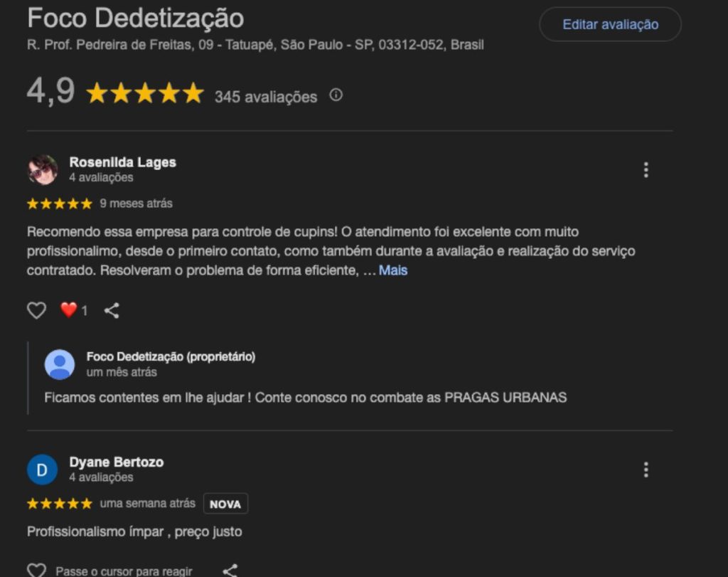
Task: Open the rating info icon beside 345 avaliações
Action: point(336,95)
